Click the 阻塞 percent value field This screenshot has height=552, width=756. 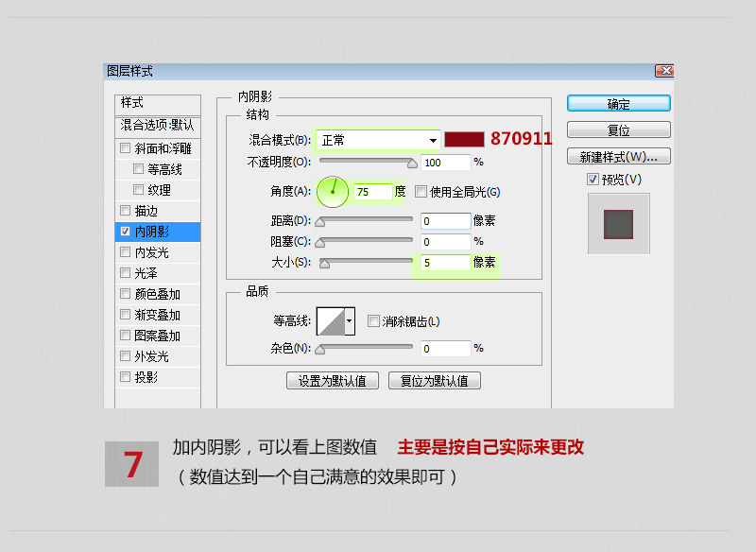click(445, 242)
